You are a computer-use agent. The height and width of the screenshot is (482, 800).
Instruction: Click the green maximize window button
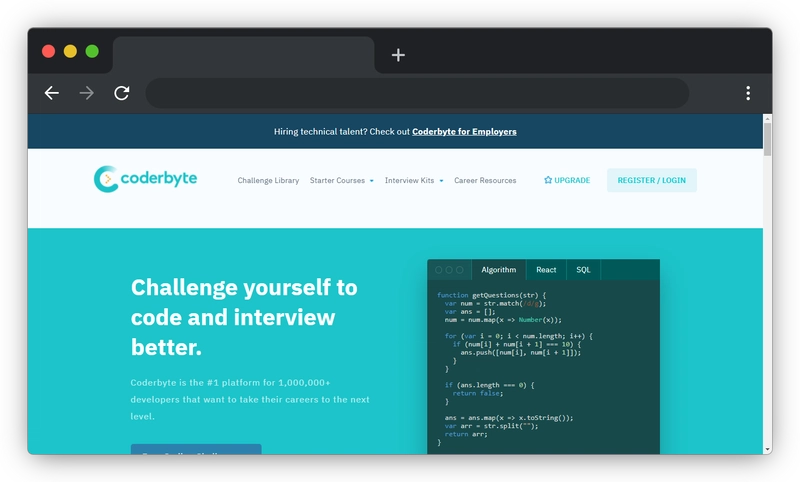(92, 52)
